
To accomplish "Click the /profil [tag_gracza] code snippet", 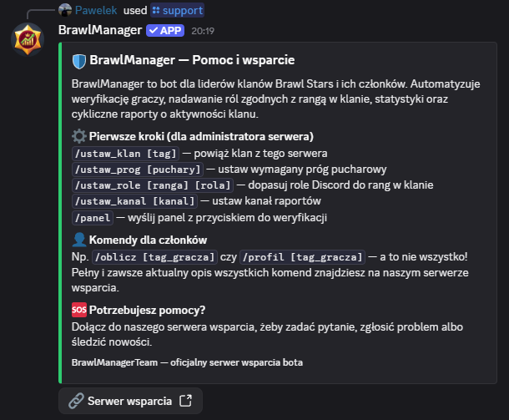I will point(303,257).
